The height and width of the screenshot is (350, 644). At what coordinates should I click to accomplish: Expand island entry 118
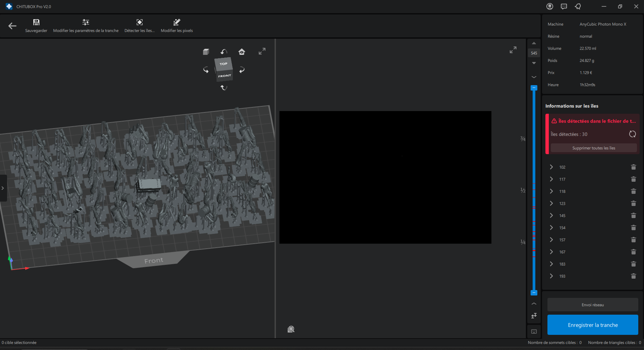pyautogui.click(x=551, y=191)
